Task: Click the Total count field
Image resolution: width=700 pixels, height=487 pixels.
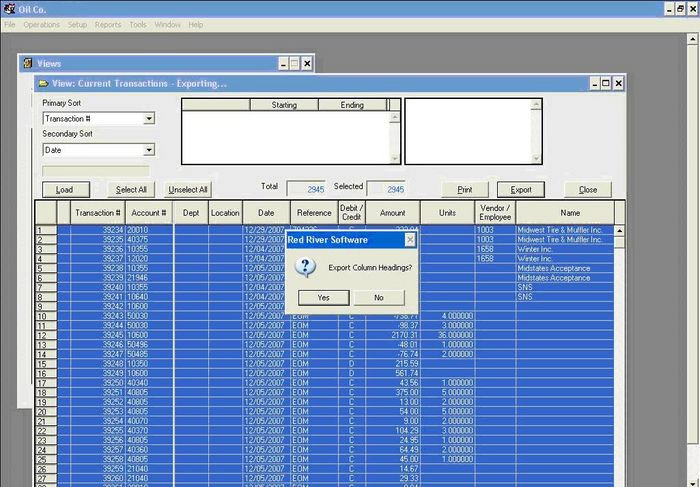Action: pyautogui.click(x=306, y=189)
